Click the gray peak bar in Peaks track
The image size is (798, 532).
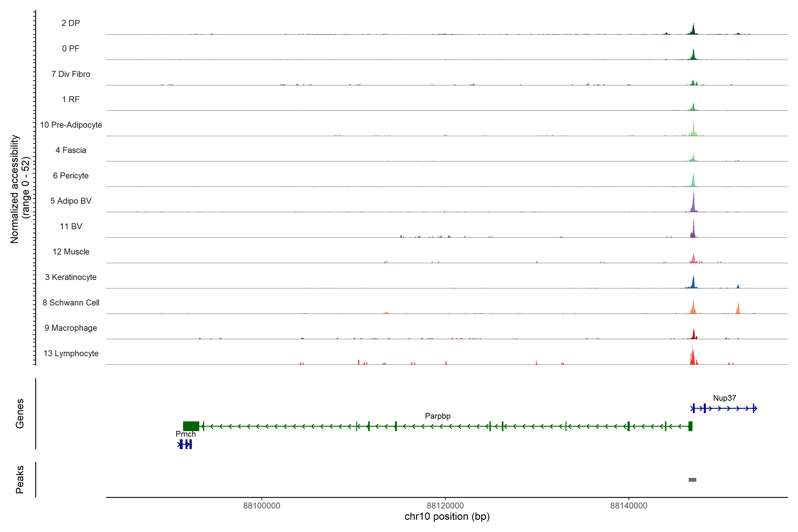coord(692,479)
